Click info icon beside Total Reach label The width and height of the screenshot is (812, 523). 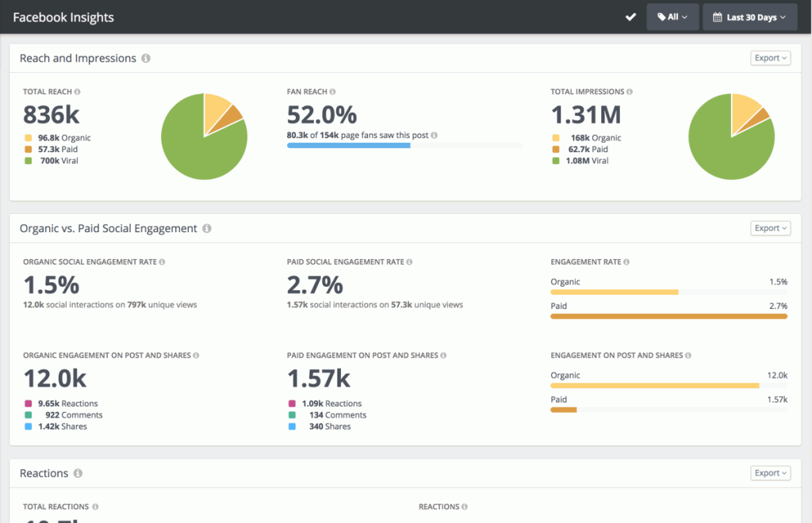pyautogui.click(x=77, y=92)
